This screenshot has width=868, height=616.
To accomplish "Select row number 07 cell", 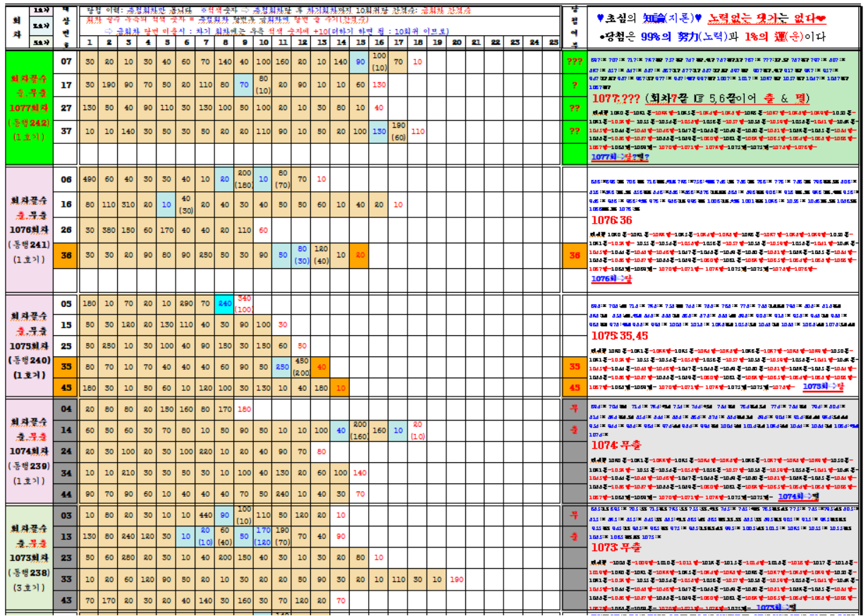I will [x=66, y=61].
